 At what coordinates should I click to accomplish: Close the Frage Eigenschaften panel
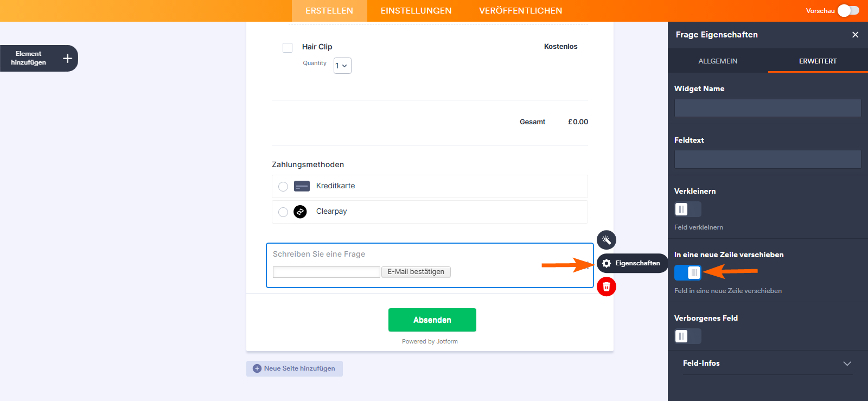(x=855, y=35)
